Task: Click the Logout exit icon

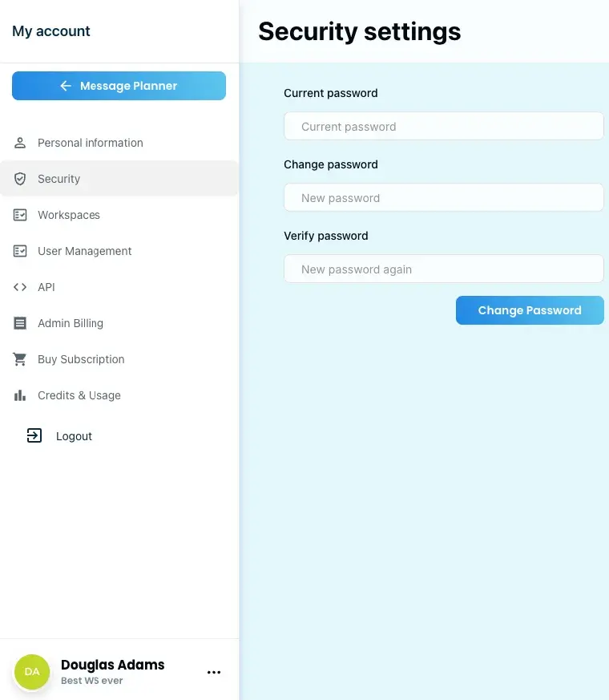Action: coord(34,435)
